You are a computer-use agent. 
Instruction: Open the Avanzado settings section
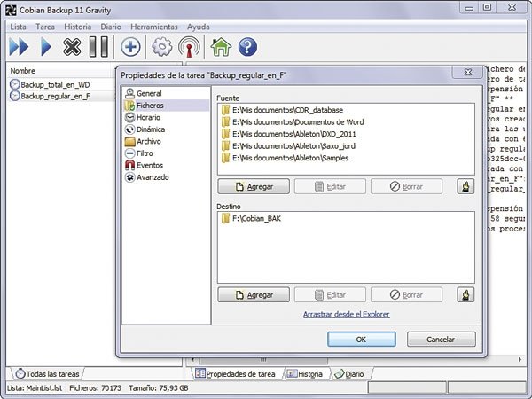click(x=146, y=177)
